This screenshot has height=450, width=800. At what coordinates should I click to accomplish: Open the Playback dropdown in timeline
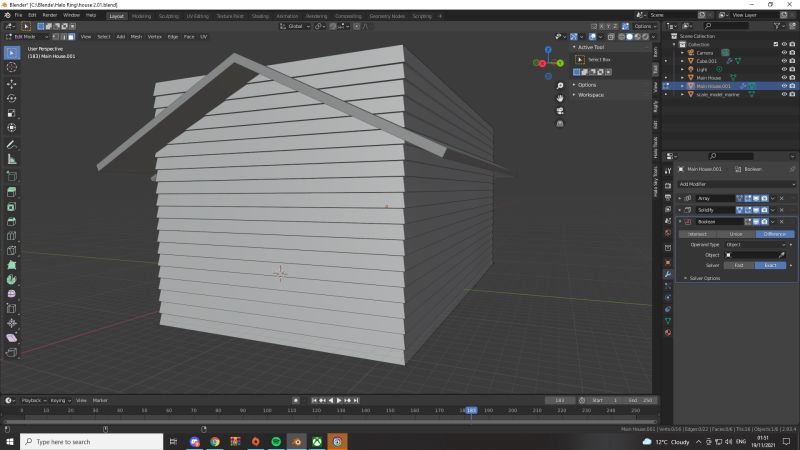[x=34, y=401]
